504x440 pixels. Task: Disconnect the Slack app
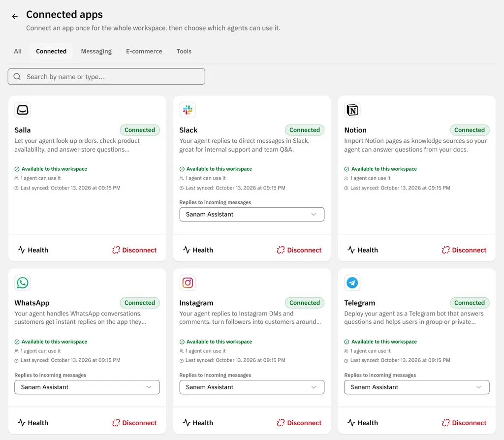click(x=299, y=250)
